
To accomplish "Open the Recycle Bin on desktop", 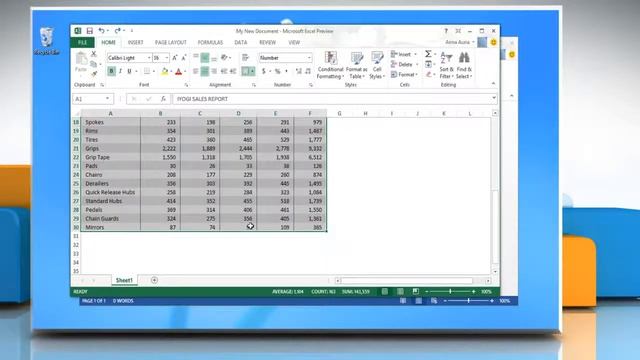I will click(47, 41).
